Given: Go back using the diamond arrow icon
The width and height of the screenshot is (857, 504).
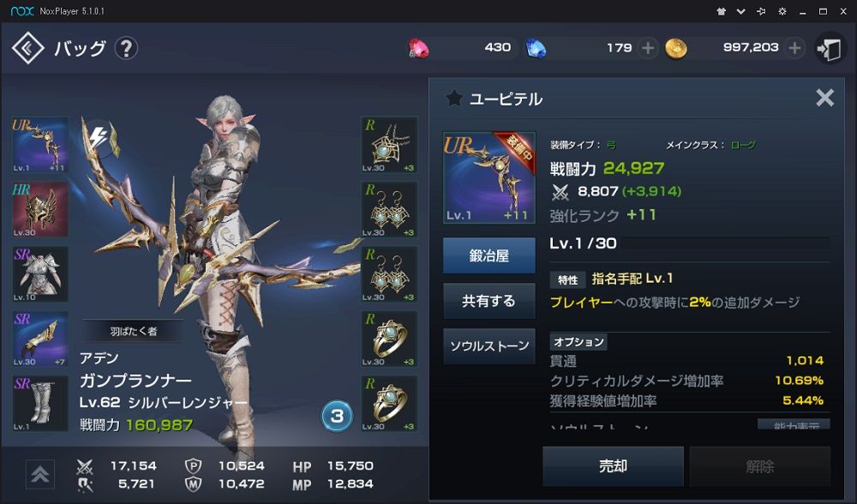Looking at the screenshot, I should click(x=27, y=48).
